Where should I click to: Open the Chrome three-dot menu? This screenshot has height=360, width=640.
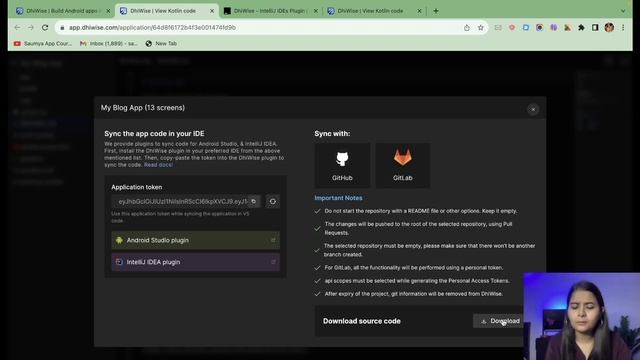pos(623,28)
